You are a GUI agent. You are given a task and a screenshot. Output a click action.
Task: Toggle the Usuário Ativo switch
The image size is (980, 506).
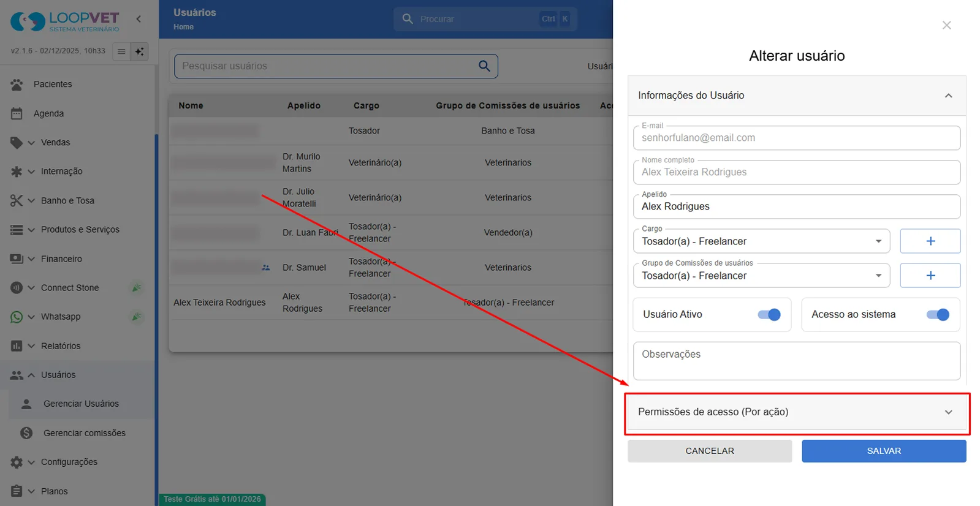pyautogui.click(x=769, y=315)
